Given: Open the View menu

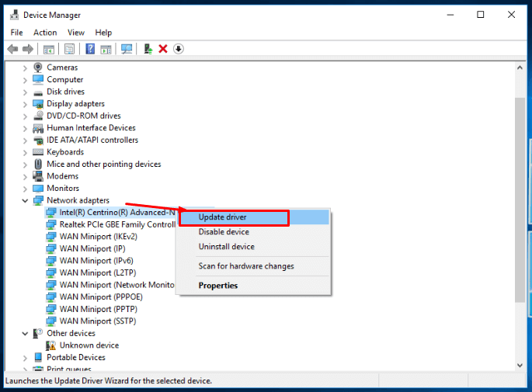Looking at the screenshot, I should pos(76,33).
